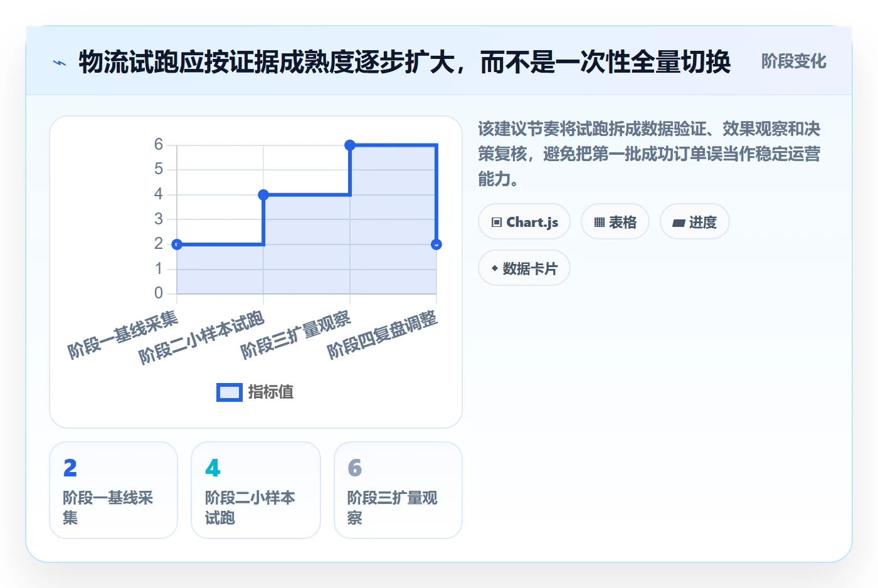Click the 阶段变化 label in the header
878x588 pixels.
coord(793,61)
